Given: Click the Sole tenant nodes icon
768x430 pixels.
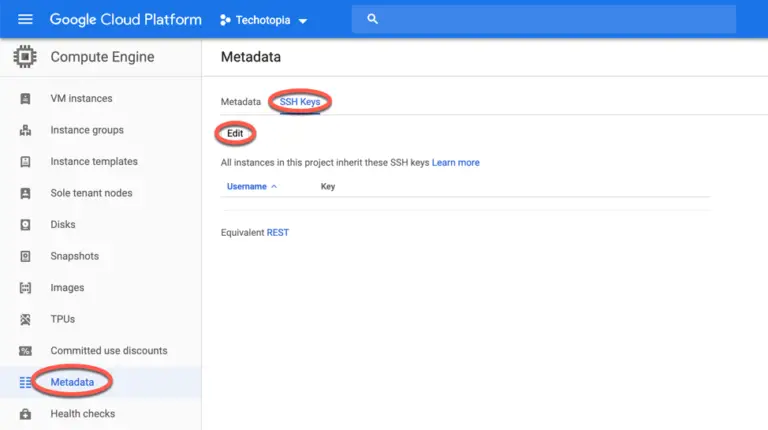Looking at the screenshot, I should (x=26, y=193).
